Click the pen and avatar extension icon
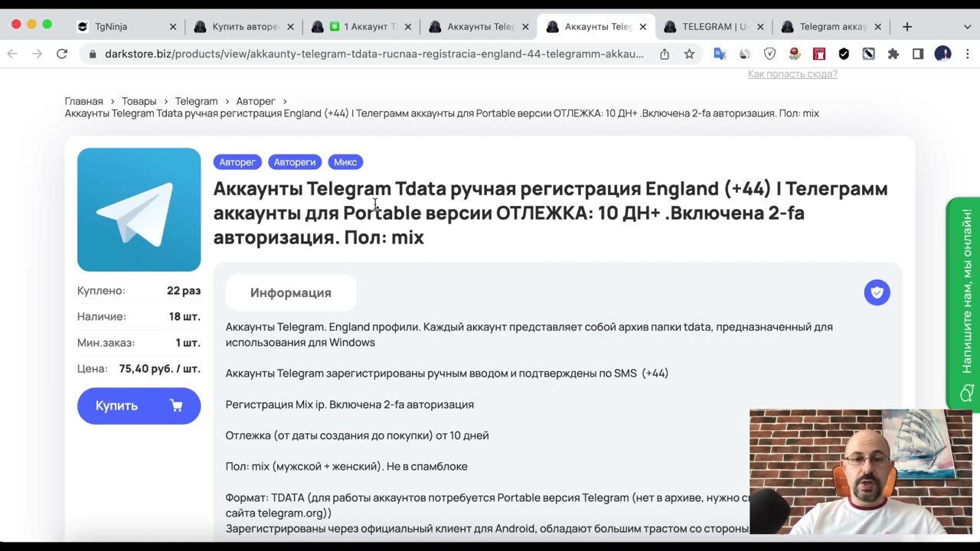980x551 pixels. (x=795, y=54)
